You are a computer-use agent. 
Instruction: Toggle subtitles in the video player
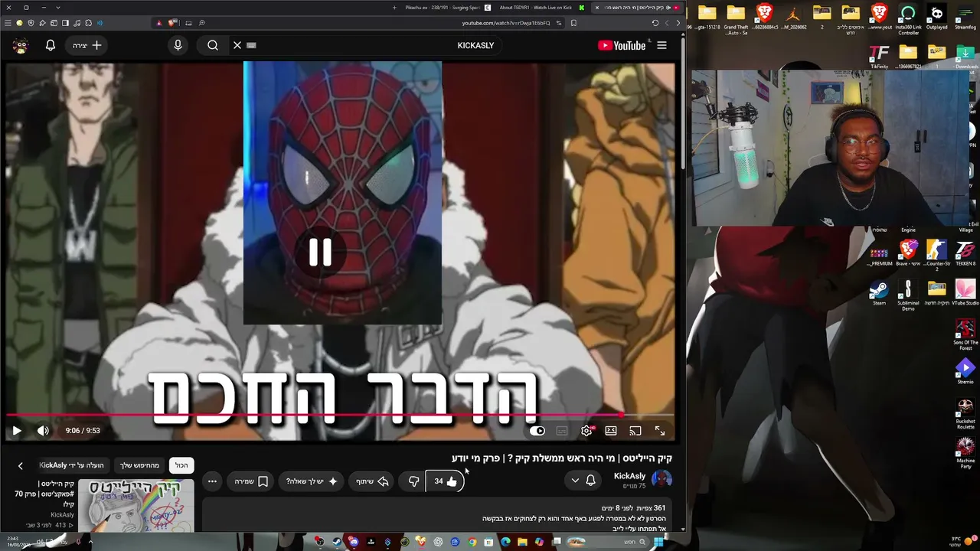[x=562, y=431]
